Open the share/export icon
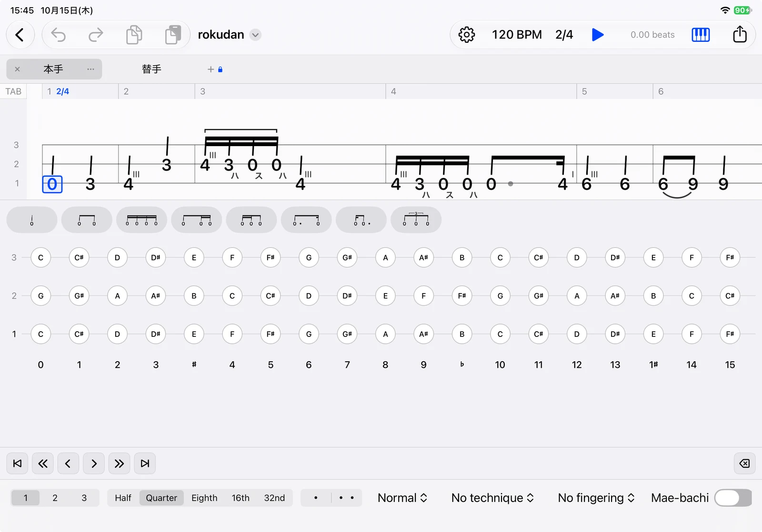The image size is (762, 532). point(740,34)
